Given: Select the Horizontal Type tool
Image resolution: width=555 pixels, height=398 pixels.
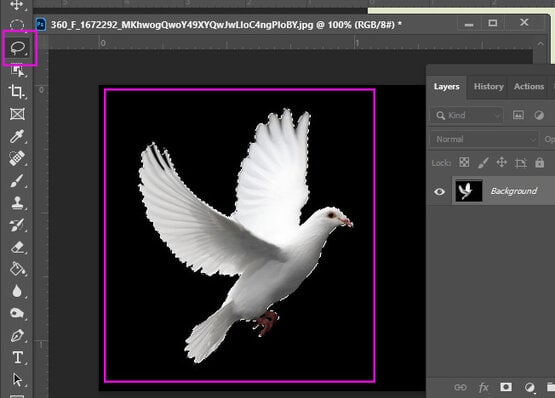Looking at the screenshot, I should point(17,358).
